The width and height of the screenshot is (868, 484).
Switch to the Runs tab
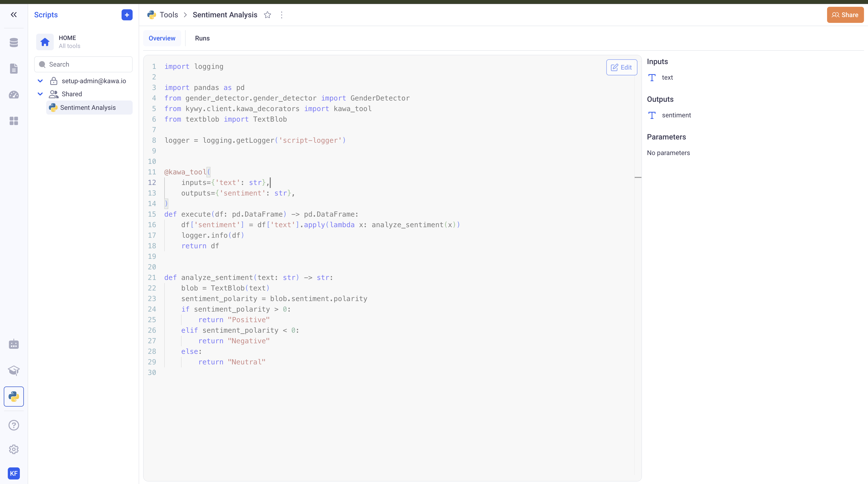pos(202,38)
